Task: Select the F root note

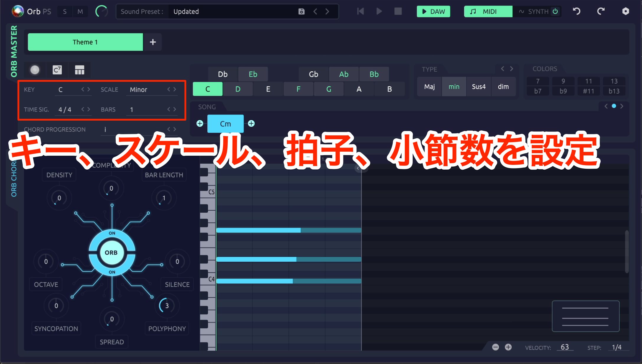Action: 298,89
